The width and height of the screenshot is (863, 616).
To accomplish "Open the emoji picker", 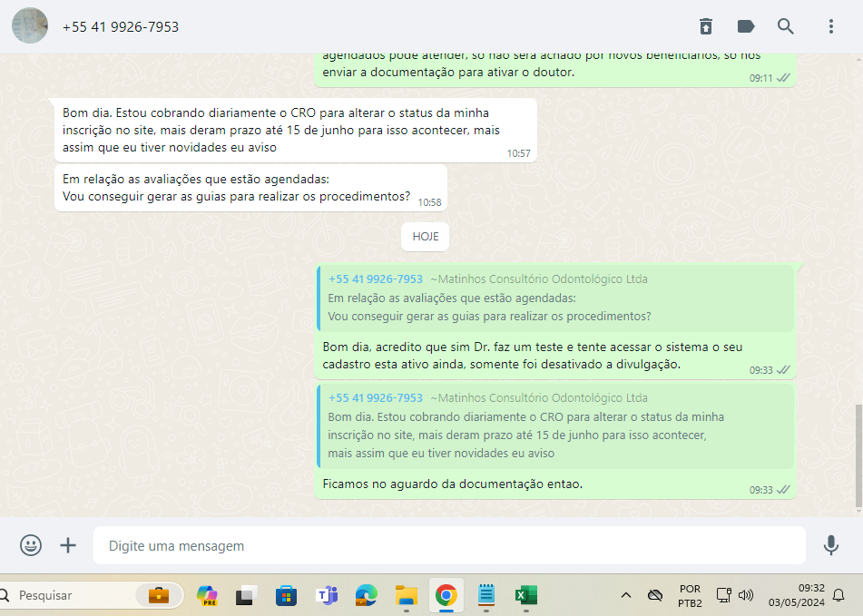I will (31, 545).
